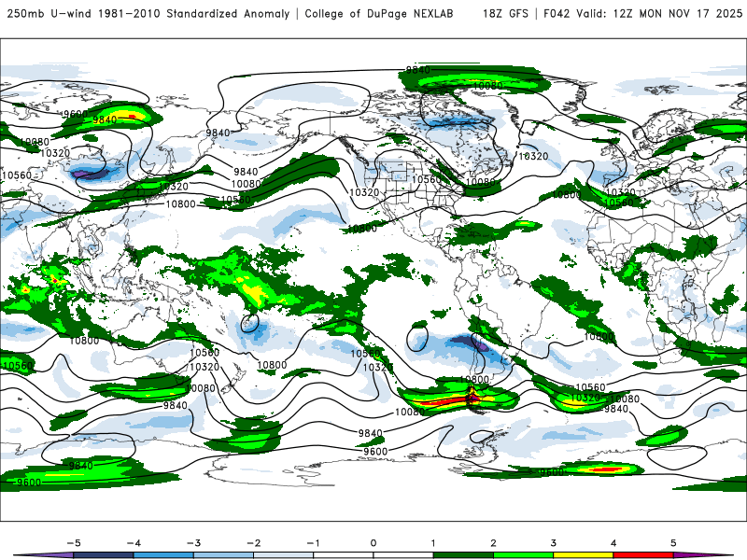
Task: Select the dark green swatch between 1 and 2
Action: 463,555
